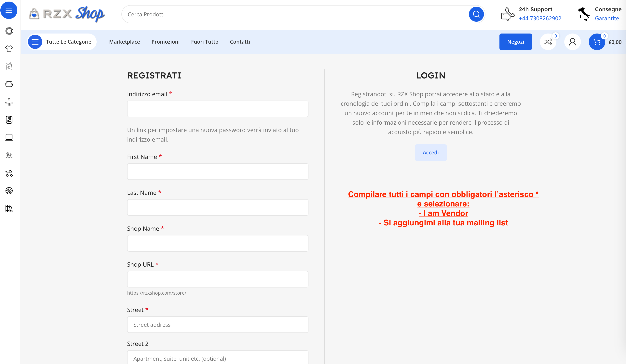This screenshot has height=364, width=626.
Task: Select the baby stroller category icon
Action: point(9,173)
